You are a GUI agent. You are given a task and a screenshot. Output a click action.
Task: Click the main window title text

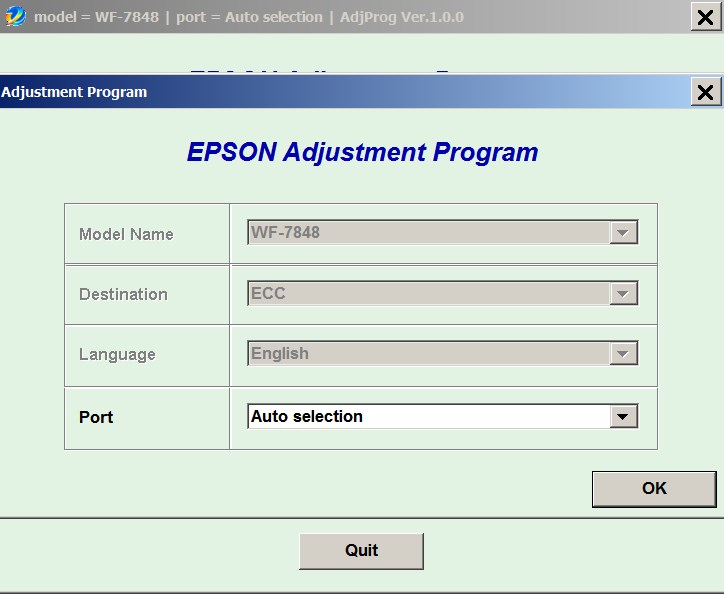point(248,17)
